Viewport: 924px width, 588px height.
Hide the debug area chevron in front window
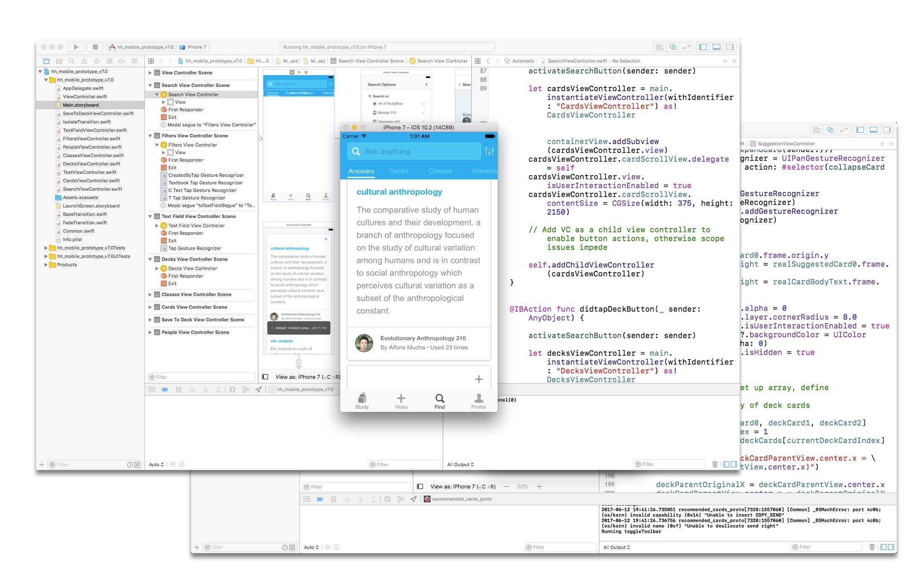pyautogui.click(x=152, y=389)
